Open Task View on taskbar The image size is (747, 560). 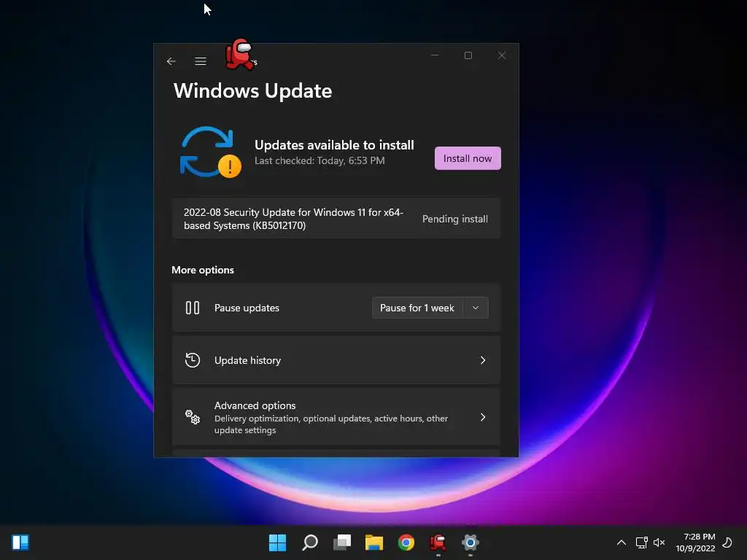[x=342, y=542]
